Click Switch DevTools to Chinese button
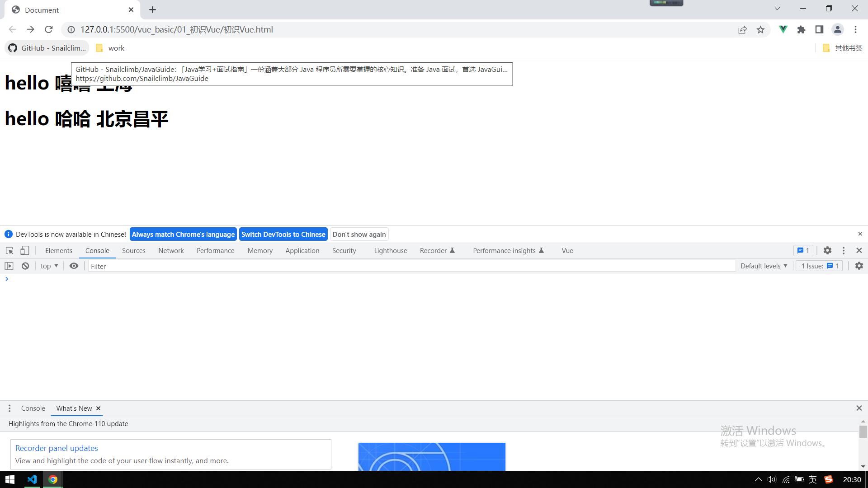This screenshot has height=488, width=868. click(283, 234)
